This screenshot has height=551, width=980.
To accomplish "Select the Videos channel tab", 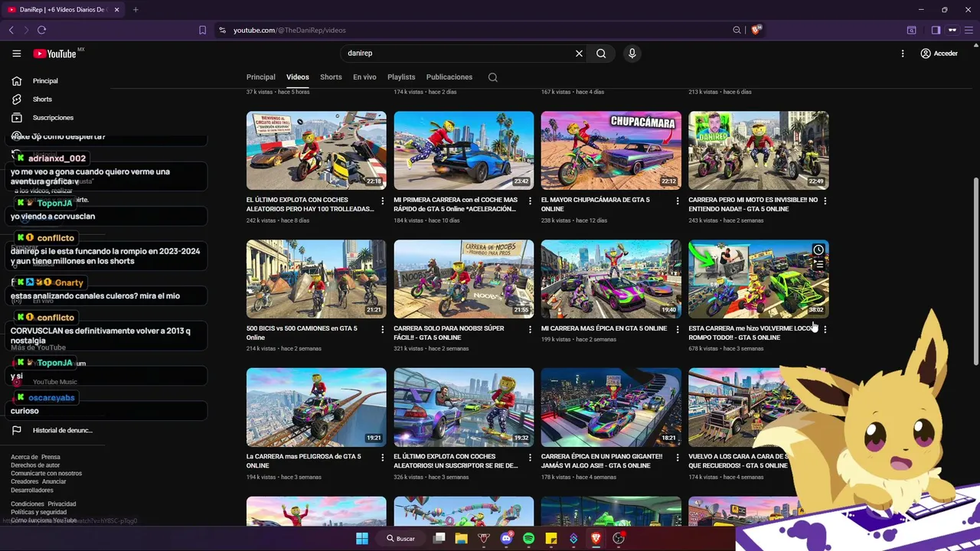I will click(x=298, y=77).
